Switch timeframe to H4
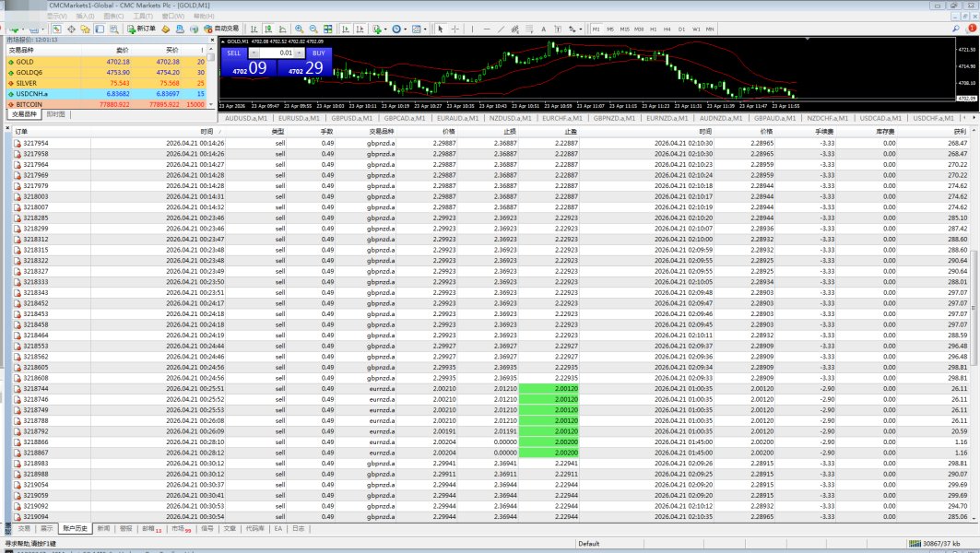Image resolution: width=980 pixels, height=553 pixels. (x=667, y=29)
